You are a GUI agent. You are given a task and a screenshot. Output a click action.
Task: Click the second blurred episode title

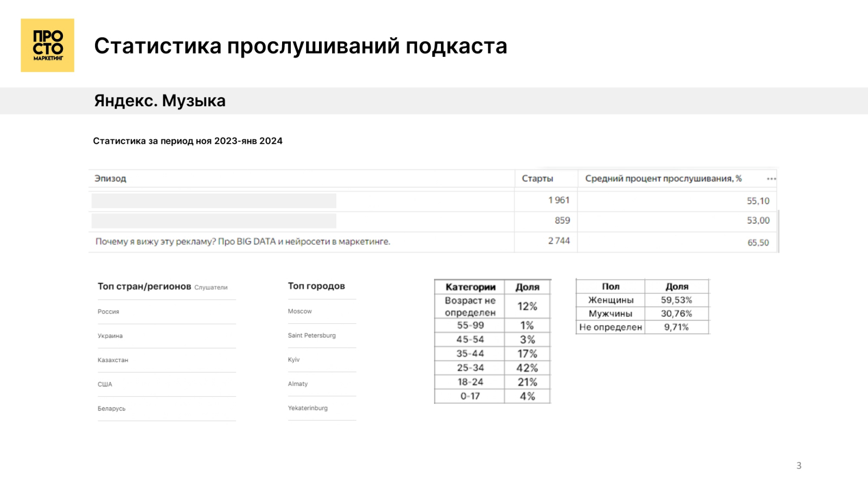[214, 221]
